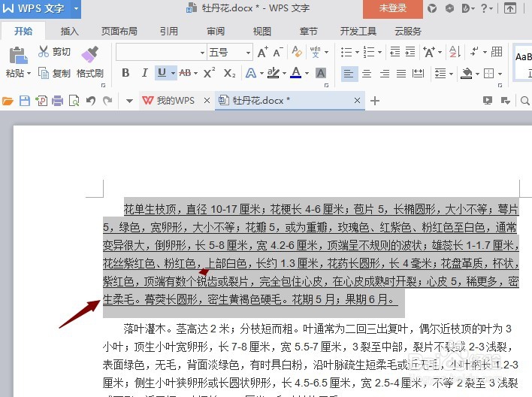Apply distributed alignment
Viewport: 532px width, 397px height.
pyautogui.click(x=418, y=74)
